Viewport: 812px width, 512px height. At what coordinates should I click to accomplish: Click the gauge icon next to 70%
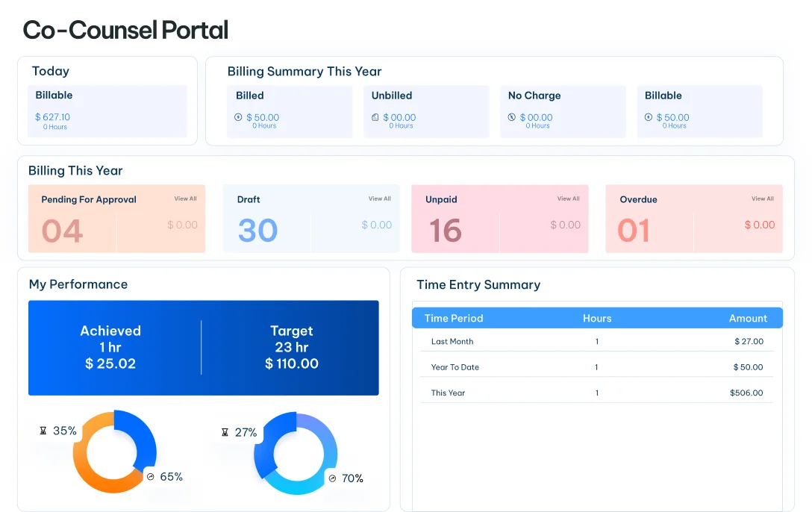(x=332, y=478)
